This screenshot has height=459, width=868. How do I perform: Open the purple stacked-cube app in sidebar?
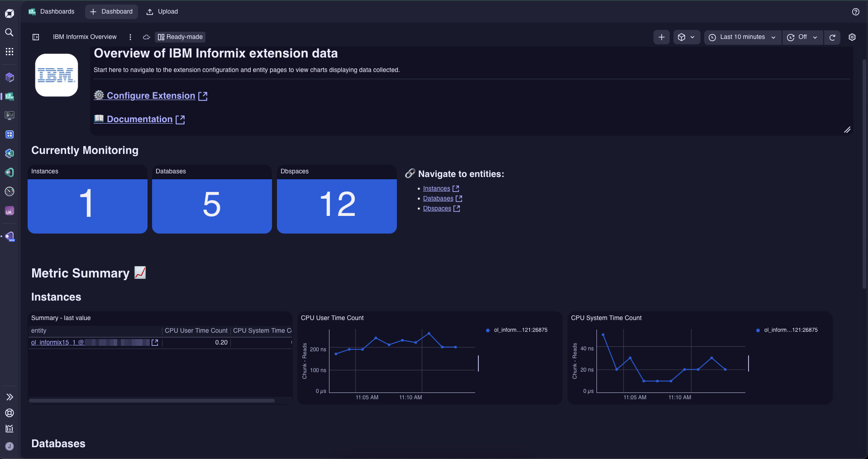coord(10,77)
